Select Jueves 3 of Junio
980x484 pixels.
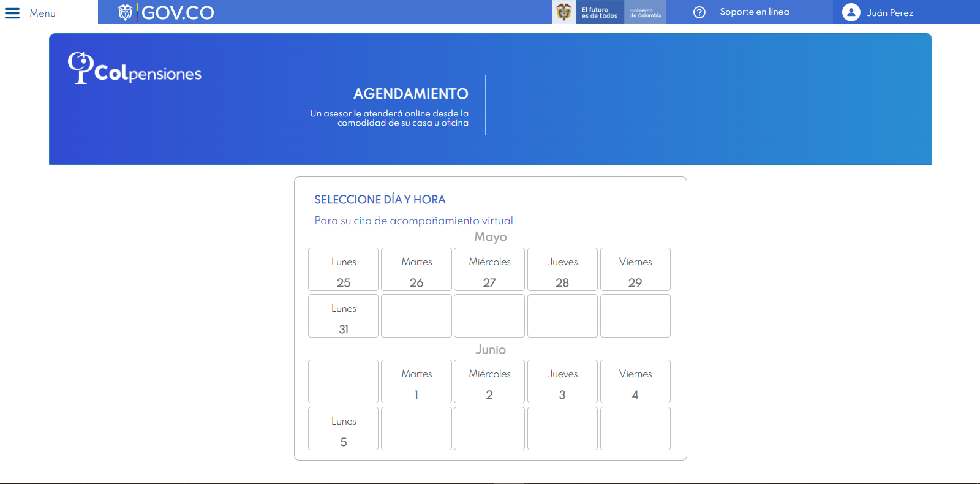point(562,381)
